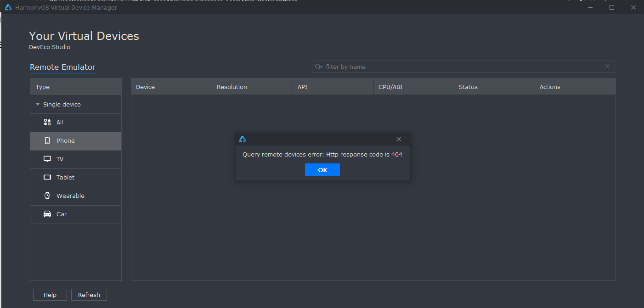
Task: Focus the filter by name input
Action: tap(459, 67)
